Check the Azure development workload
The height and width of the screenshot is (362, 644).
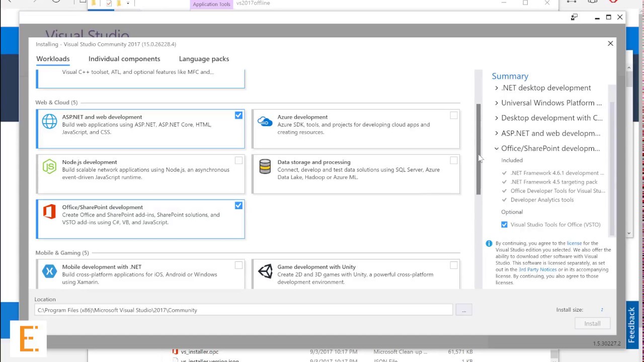pos(454,115)
